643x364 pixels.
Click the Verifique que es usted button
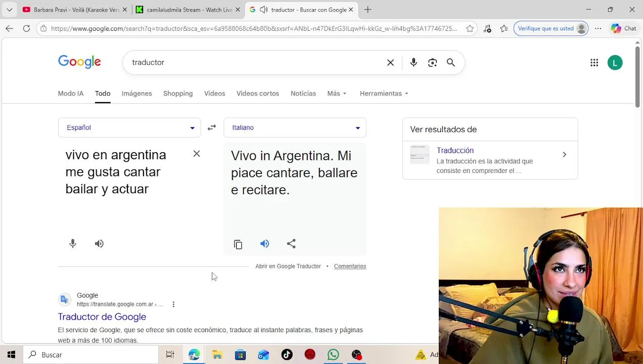551,28
